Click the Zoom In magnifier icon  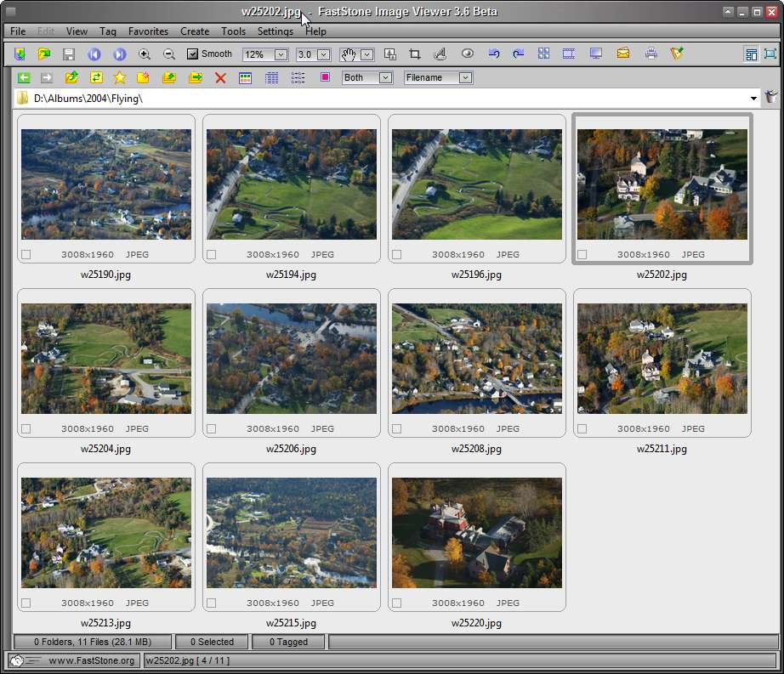pyautogui.click(x=145, y=54)
